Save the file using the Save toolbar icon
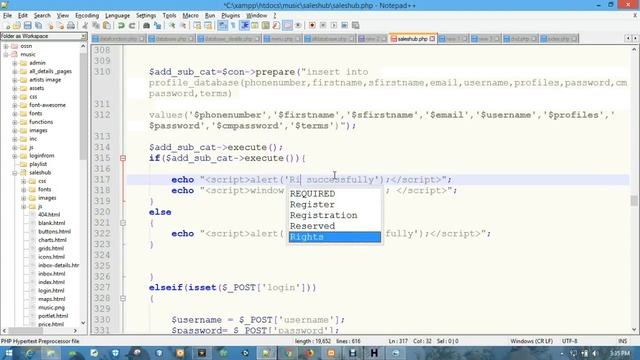 pos(27,26)
